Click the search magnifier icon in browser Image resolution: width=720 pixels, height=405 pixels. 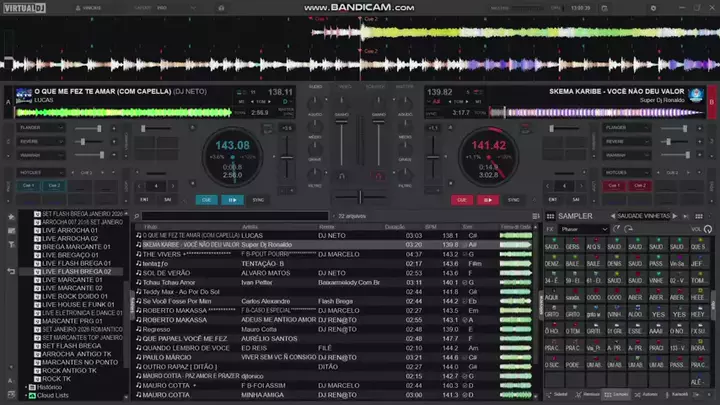139,215
